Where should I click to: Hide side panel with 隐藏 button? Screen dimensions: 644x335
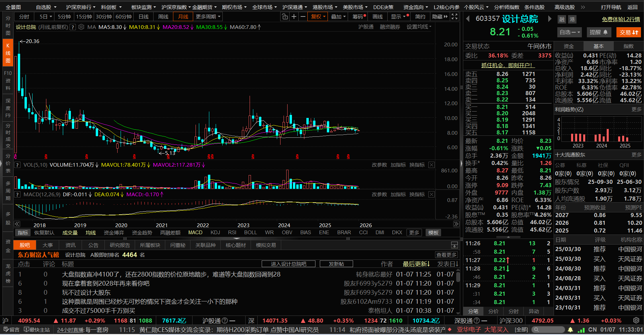[x=440, y=16]
